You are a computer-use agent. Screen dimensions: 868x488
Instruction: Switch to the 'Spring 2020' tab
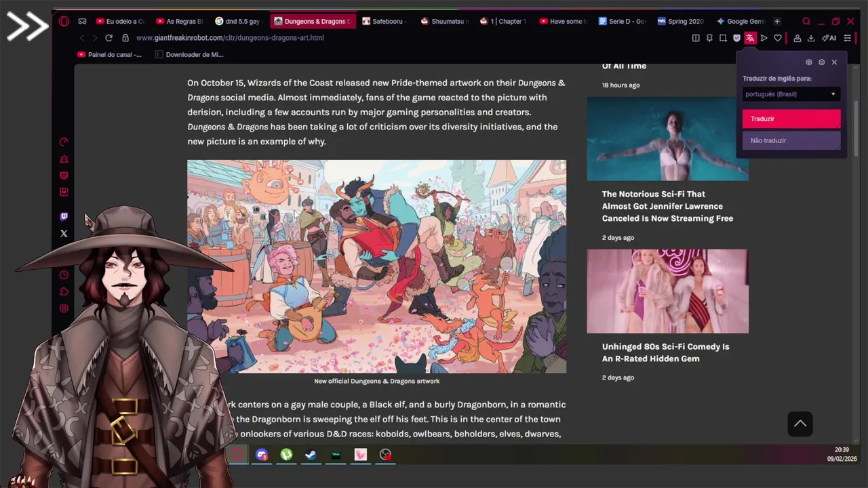[682, 21]
